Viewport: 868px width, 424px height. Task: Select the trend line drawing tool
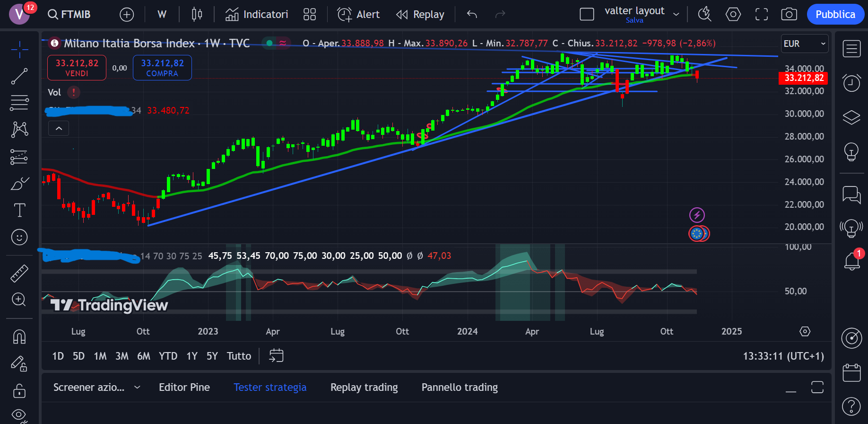pos(19,76)
